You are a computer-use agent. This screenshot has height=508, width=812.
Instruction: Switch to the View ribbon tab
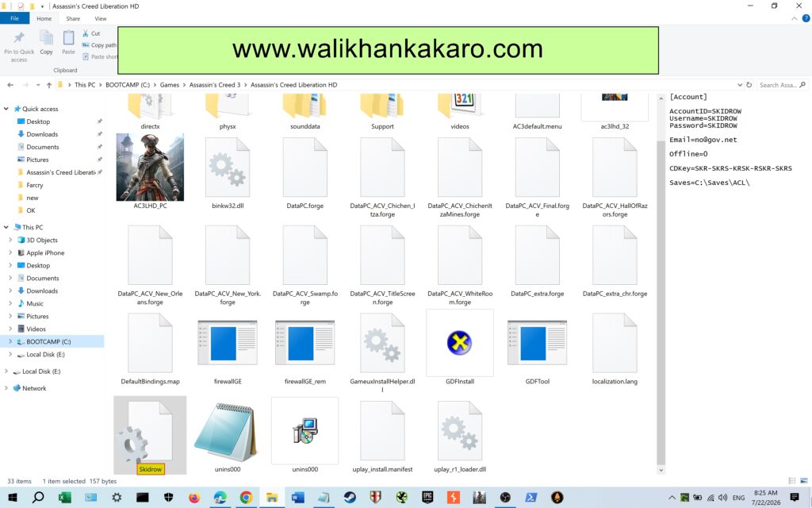coord(101,19)
